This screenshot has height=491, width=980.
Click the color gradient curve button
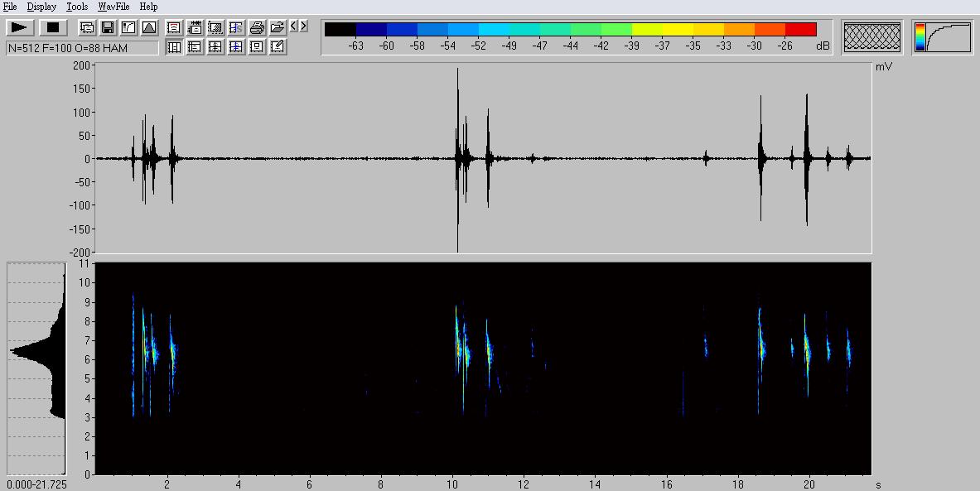(943, 37)
